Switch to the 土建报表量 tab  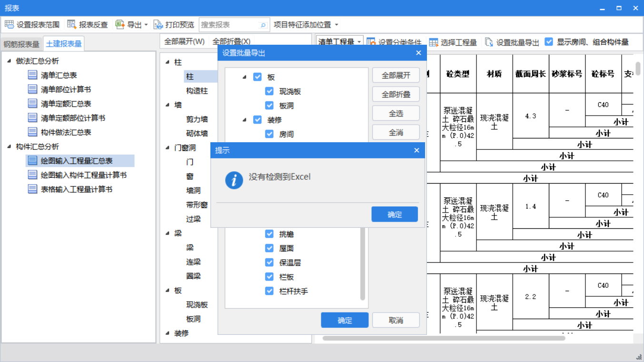[64, 44]
